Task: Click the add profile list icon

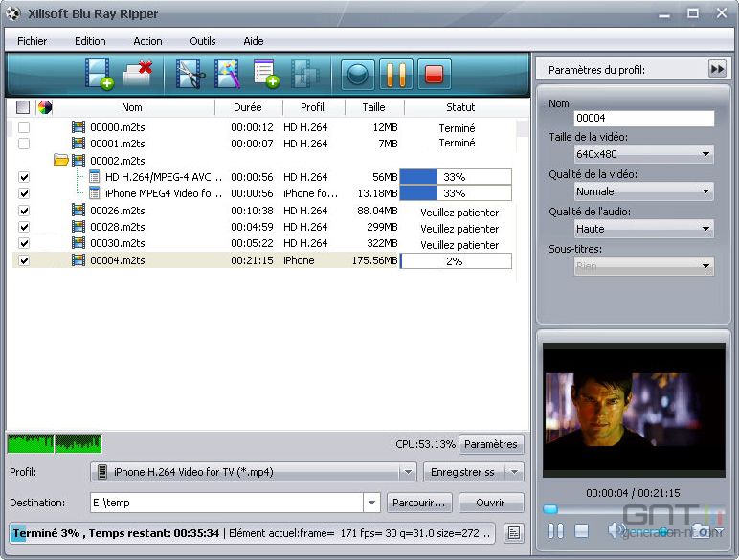Action: pos(266,74)
